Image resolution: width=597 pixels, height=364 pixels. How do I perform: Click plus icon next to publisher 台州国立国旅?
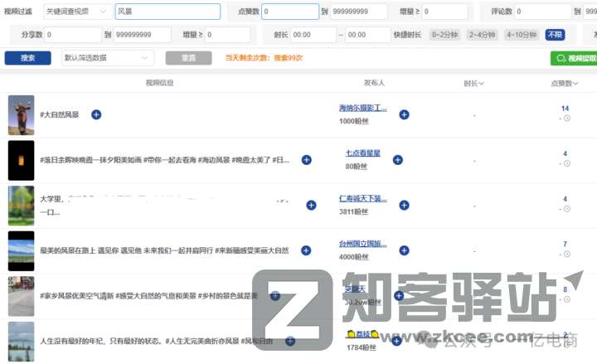click(x=405, y=250)
